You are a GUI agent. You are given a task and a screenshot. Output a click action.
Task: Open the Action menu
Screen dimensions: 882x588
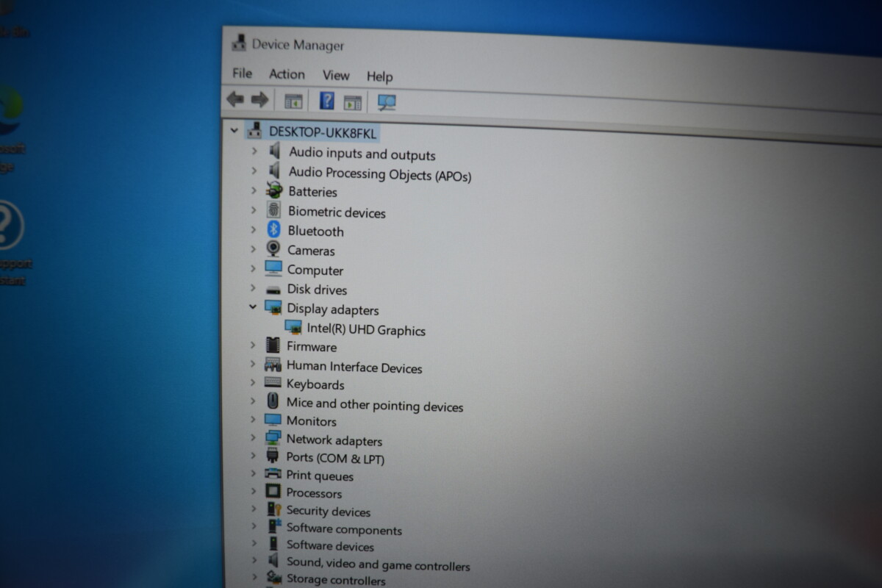[287, 74]
